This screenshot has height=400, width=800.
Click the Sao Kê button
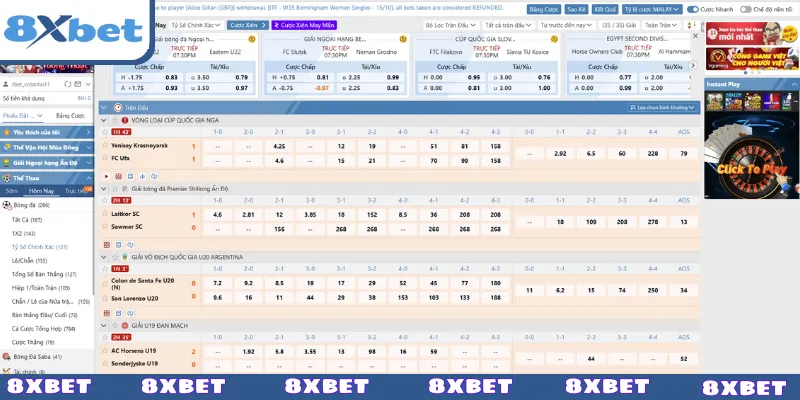click(576, 9)
